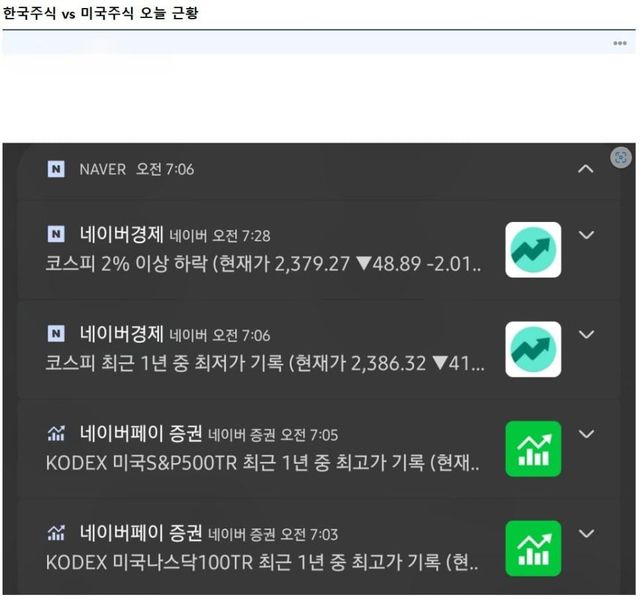640x603 pixels.
Task: Tap the green stock chart icon for 나스닥100TR
Action: click(533, 548)
